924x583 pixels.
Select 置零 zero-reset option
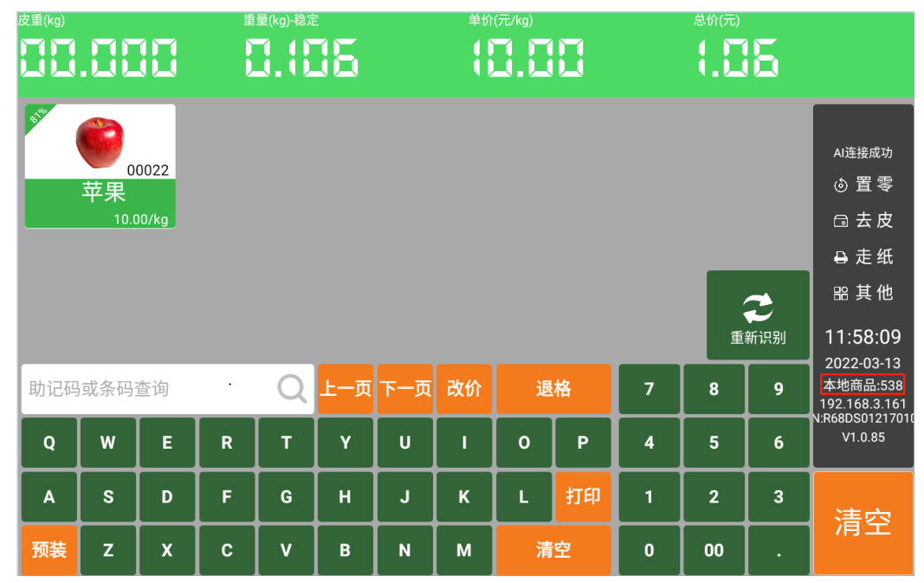[863, 185]
